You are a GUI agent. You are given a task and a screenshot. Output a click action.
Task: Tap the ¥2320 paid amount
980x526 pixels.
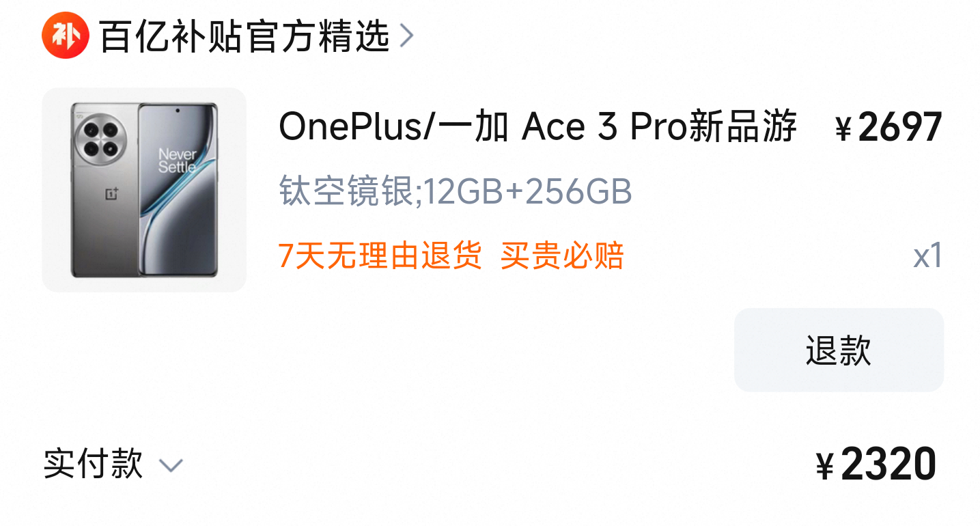(876, 465)
